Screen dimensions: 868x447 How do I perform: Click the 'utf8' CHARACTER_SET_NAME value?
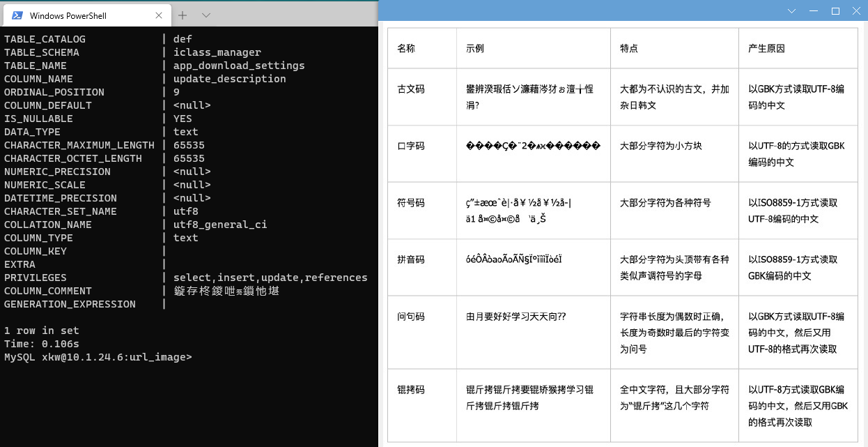pos(186,211)
